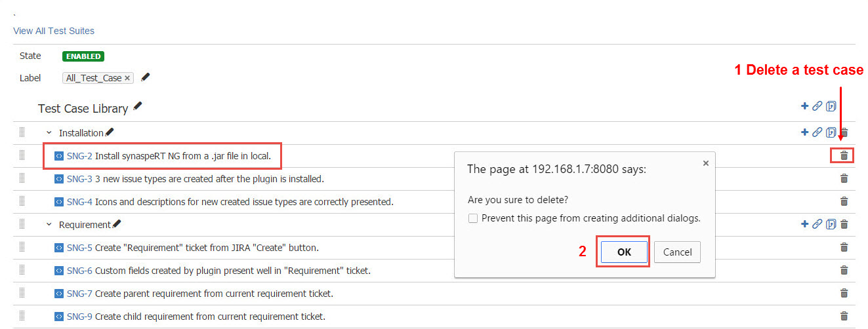Collapse the Requirement folder chevron
The height and width of the screenshot is (329, 868).
tap(49, 224)
